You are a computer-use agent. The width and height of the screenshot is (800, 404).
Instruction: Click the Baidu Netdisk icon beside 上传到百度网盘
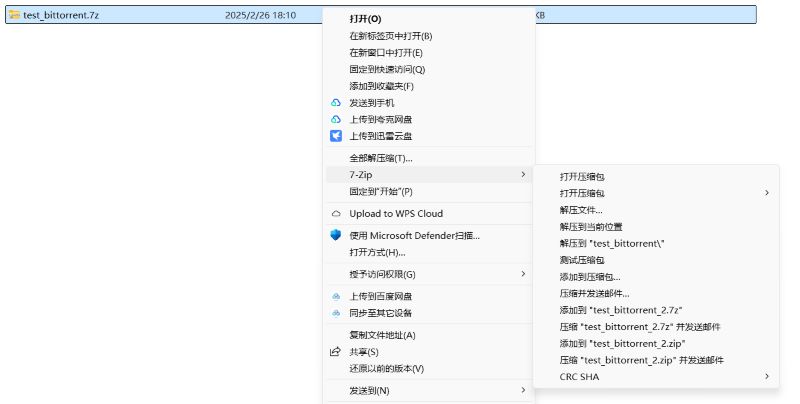[x=336, y=296]
